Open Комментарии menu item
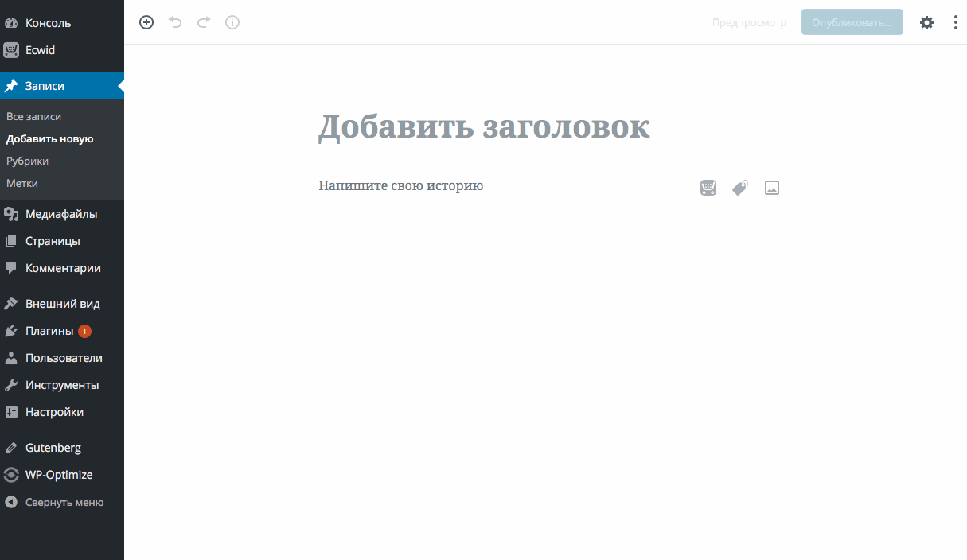Image resolution: width=967 pixels, height=560 pixels. pos(62,268)
